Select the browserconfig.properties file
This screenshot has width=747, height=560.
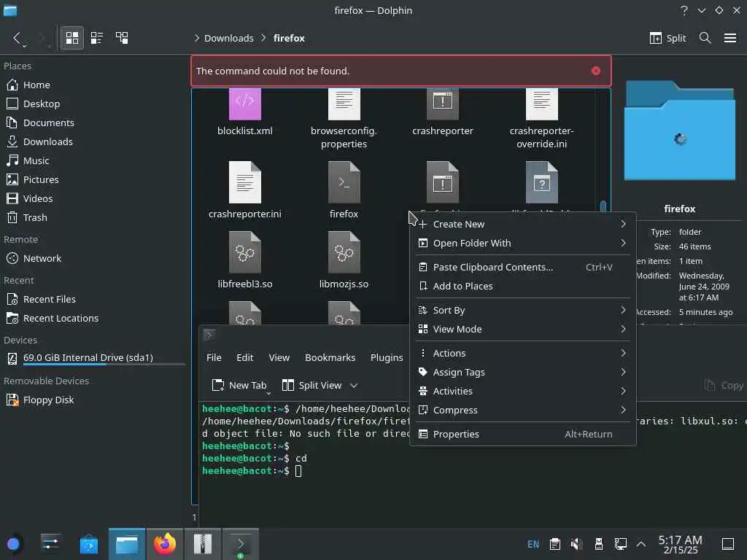point(344,119)
